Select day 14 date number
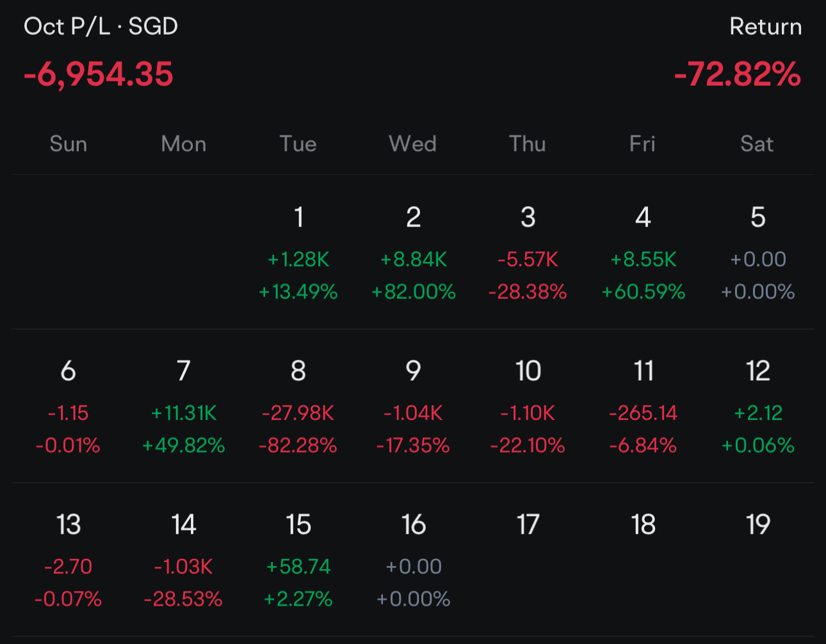 pos(184,525)
